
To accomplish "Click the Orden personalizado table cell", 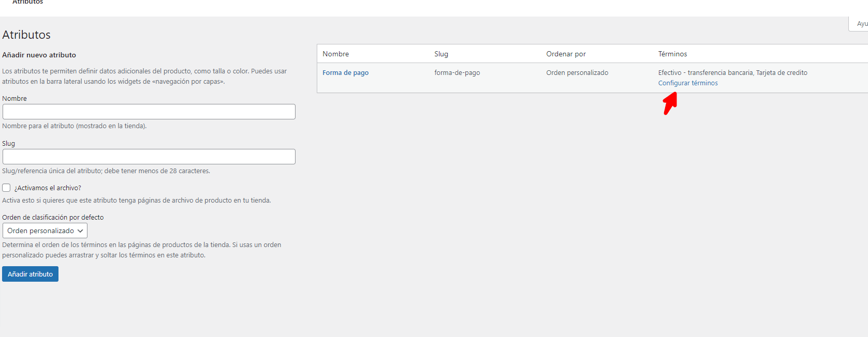I will (x=577, y=73).
